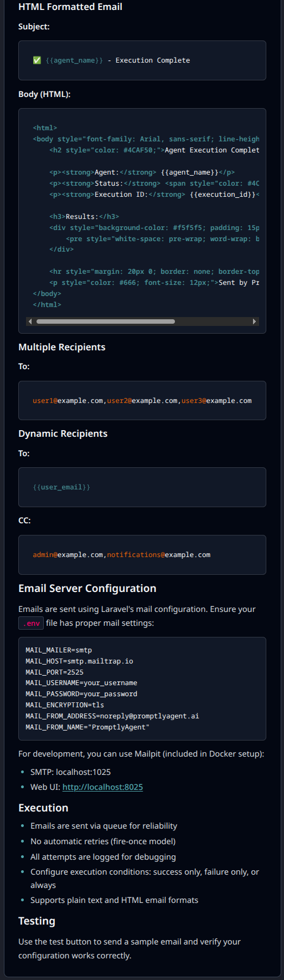
Task: Click the 'Body (HTML):' label
Action: click(x=44, y=94)
